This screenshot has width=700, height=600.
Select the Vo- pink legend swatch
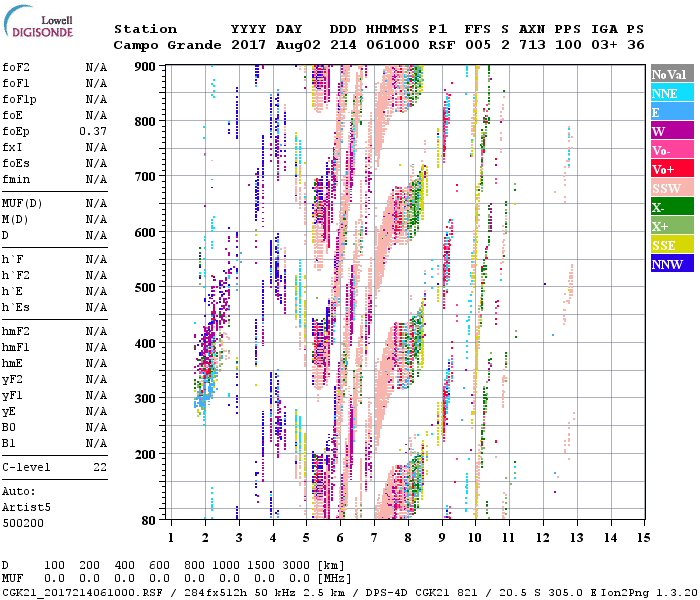(672, 150)
